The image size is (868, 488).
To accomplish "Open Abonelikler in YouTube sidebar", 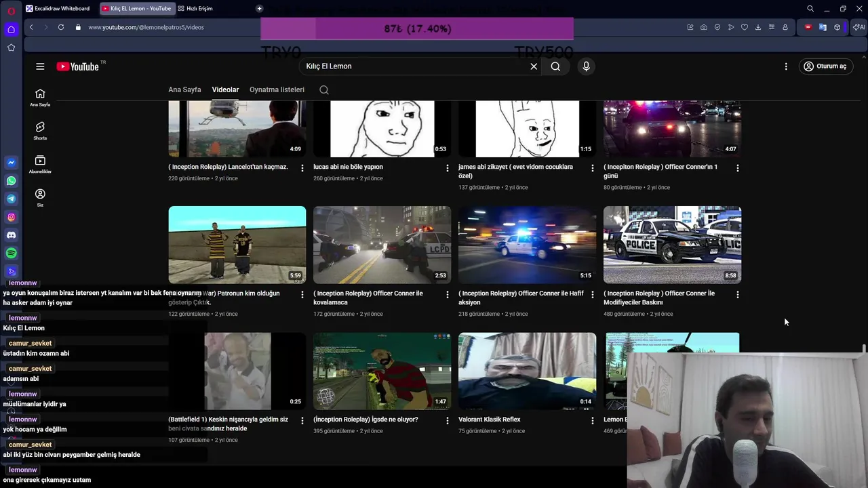I will coord(40,164).
